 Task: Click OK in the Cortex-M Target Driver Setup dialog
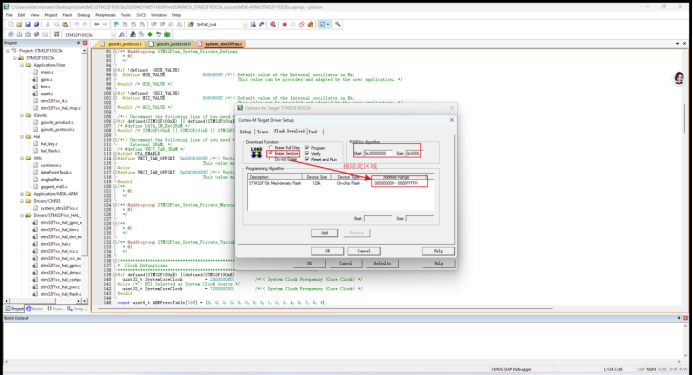327,251
